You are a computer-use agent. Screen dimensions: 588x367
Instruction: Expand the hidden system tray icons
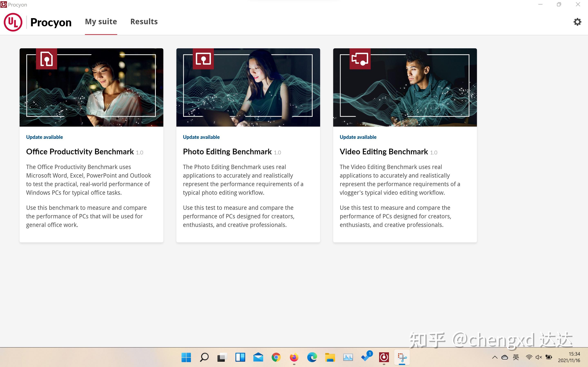[x=495, y=357]
